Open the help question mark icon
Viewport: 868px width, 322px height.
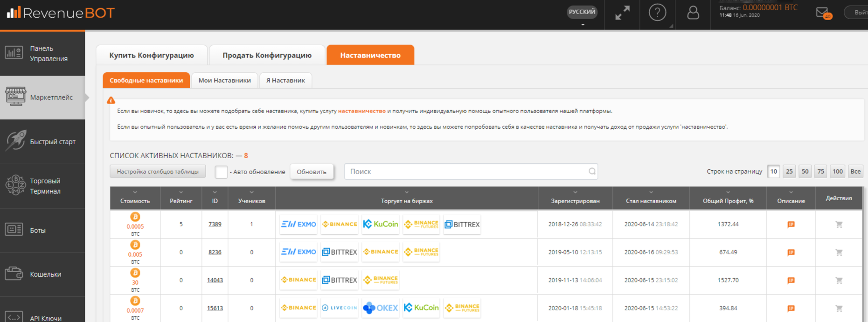tap(657, 13)
